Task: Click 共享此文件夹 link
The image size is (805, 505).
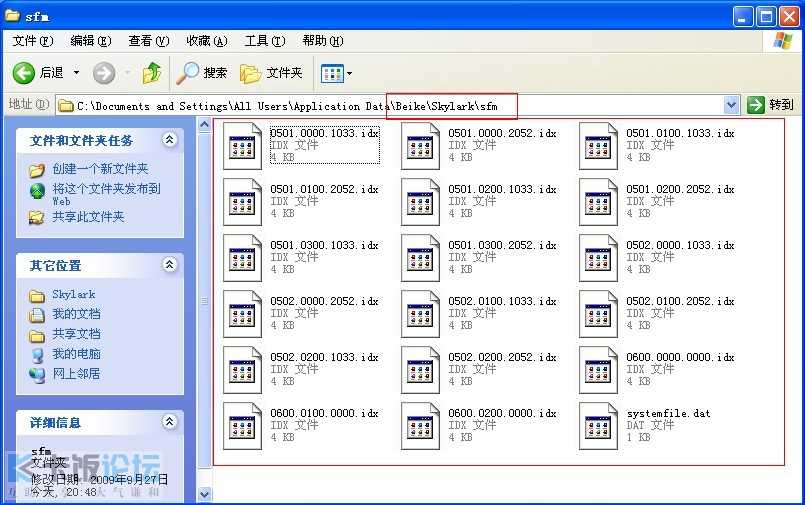Action: tap(88, 217)
